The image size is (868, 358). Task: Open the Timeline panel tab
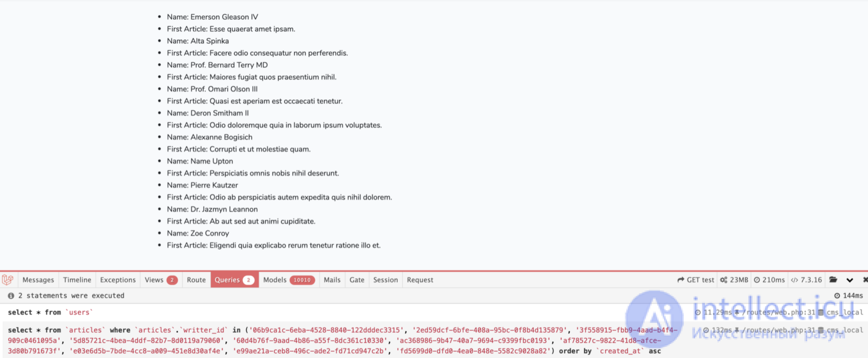pos(76,280)
